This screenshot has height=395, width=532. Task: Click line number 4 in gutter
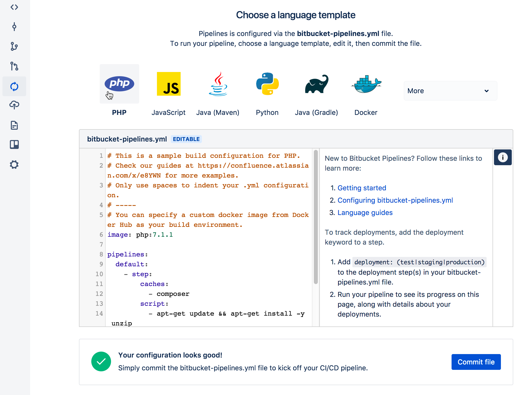(101, 205)
